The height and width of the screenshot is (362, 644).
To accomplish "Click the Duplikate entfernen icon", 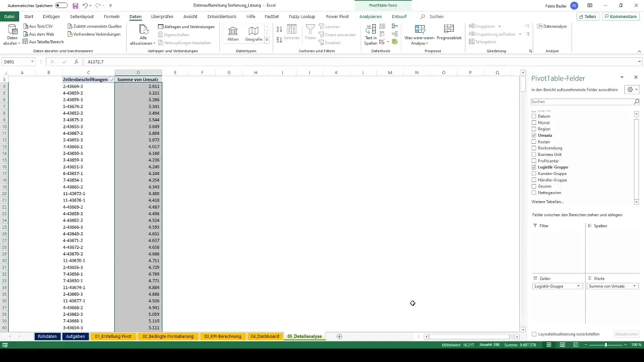I will 382,34.
